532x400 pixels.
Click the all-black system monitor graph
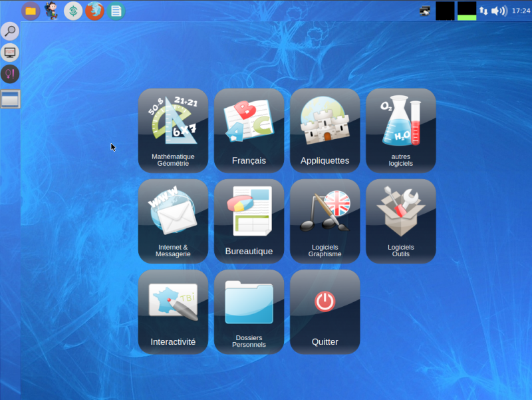tap(445, 11)
